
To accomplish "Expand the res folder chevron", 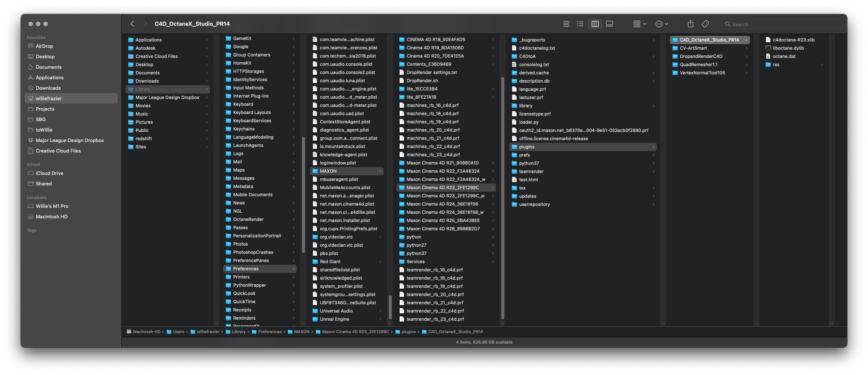I will tap(822, 65).
